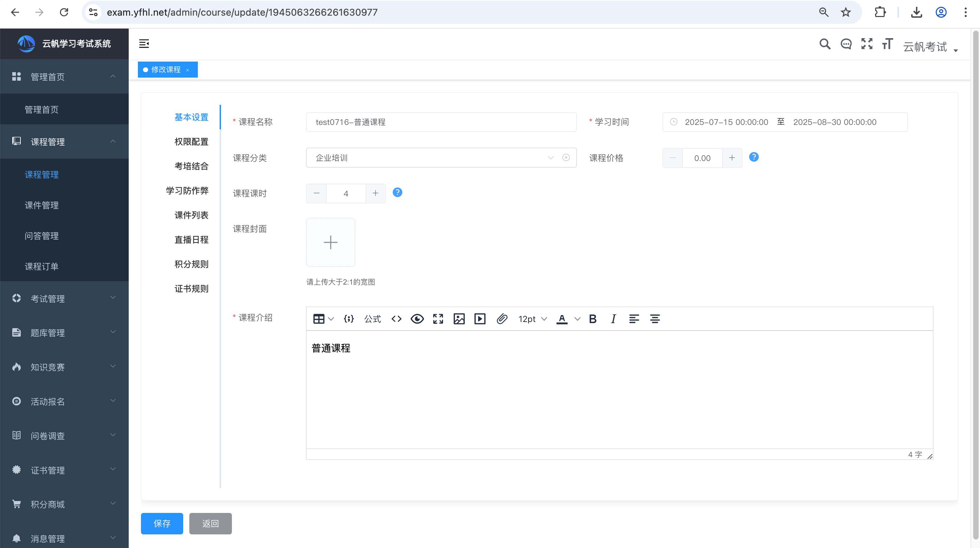Open font size 12pt dropdown

coord(533,319)
